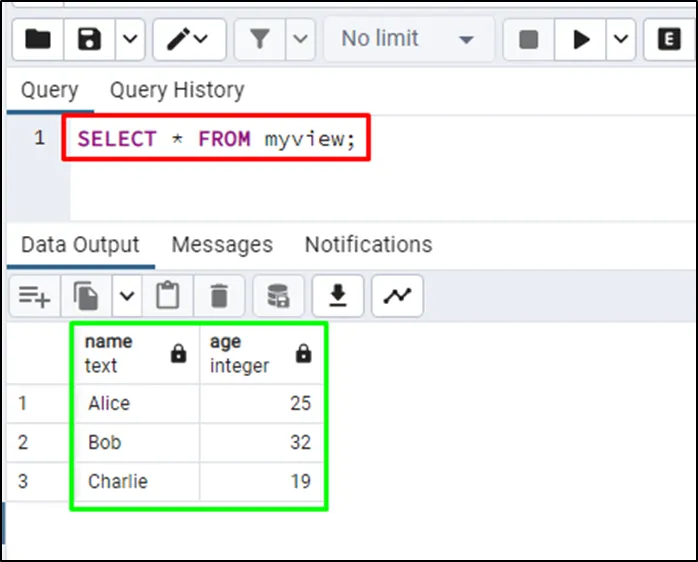Download results with the download icon

[338, 296]
